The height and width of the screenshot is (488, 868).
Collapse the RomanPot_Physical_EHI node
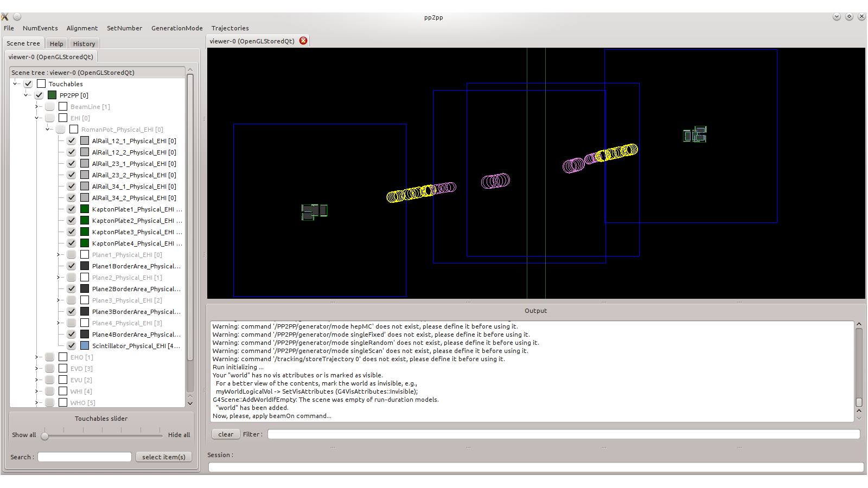(x=48, y=129)
